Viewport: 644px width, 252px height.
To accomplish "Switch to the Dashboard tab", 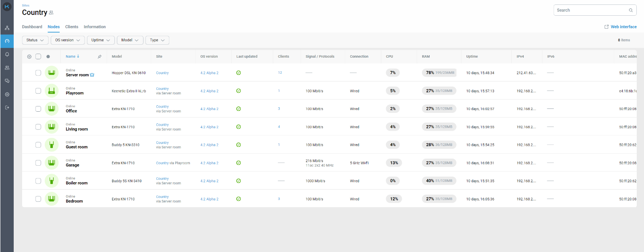I will coord(32,27).
